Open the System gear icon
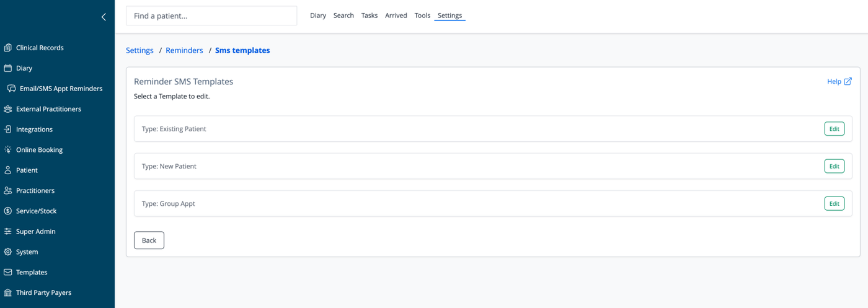 8,252
